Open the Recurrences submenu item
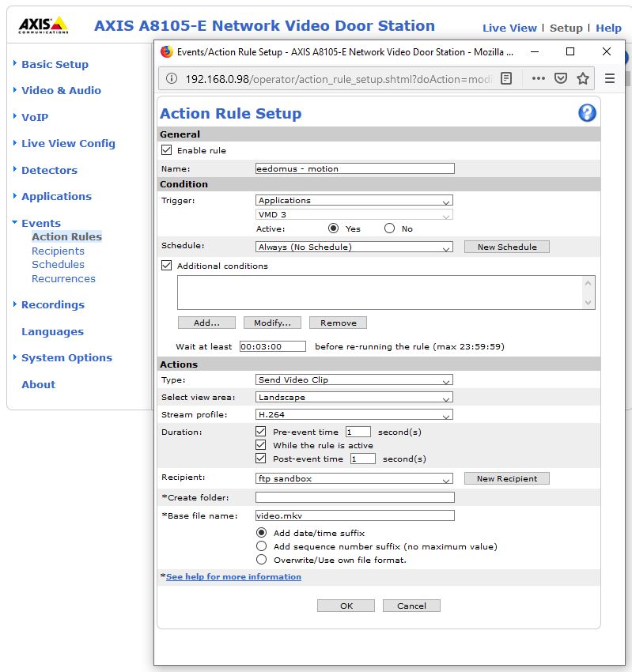 click(63, 278)
